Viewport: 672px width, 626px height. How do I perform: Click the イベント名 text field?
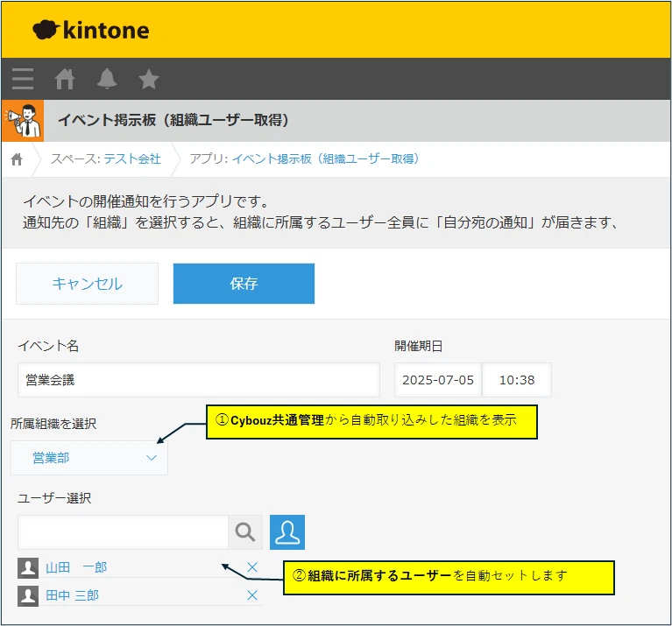point(199,380)
